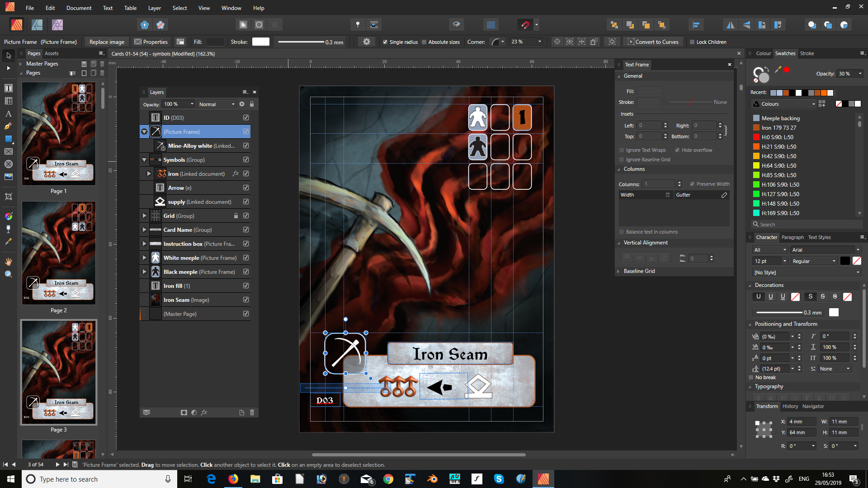868x488 pixels.
Task: Select the Table tool
Action: pyautogui.click(x=9, y=101)
